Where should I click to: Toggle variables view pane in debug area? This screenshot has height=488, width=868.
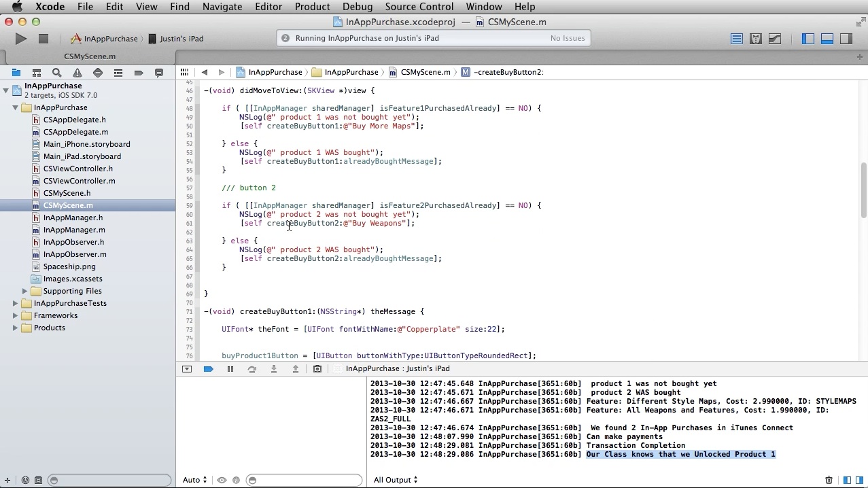847,480
